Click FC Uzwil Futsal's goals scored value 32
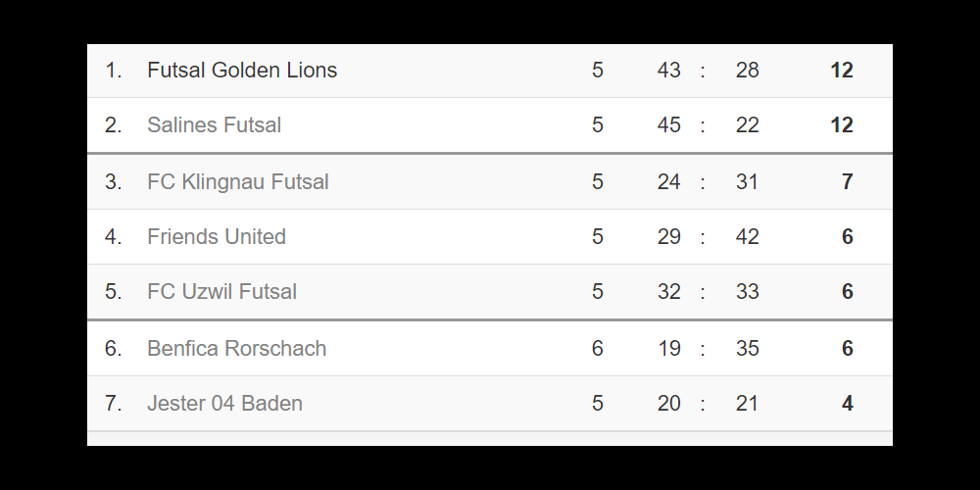980x490 pixels. [669, 292]
